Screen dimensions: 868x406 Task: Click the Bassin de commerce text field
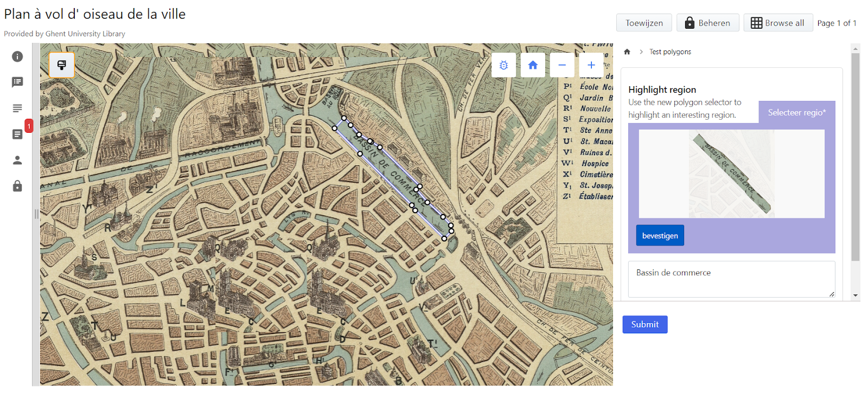tap(731, 279)
